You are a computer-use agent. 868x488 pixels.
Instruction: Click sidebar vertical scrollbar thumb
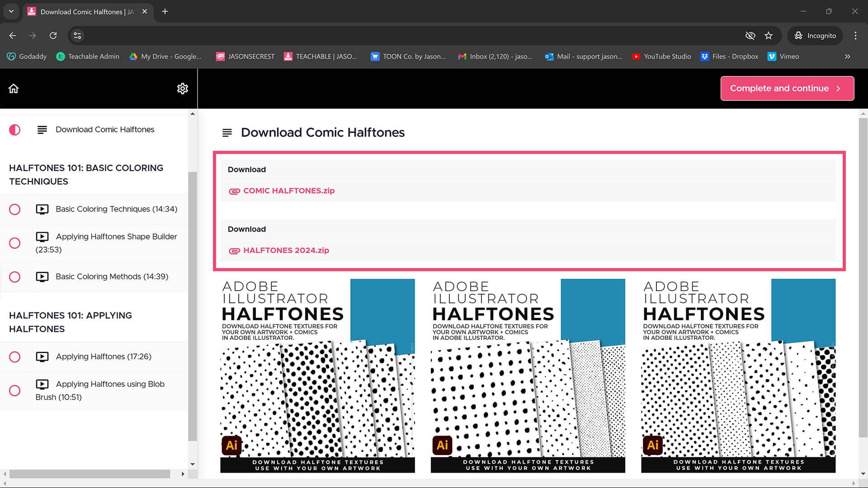(x=193, y=306)
